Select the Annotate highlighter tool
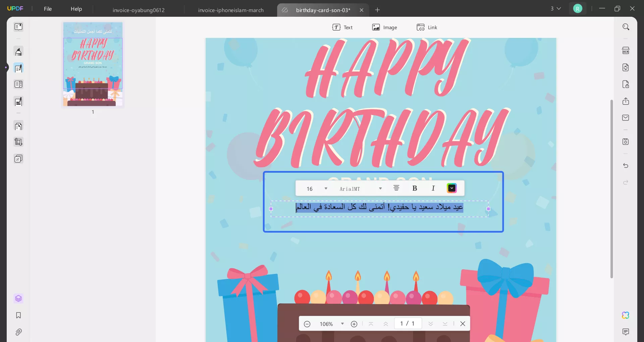644x342 pixels. click(x=18, y=51)
